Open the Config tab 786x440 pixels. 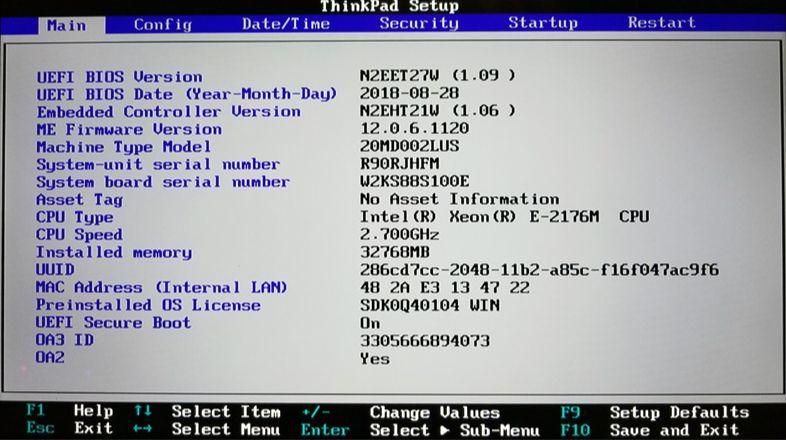pos(163,25)
